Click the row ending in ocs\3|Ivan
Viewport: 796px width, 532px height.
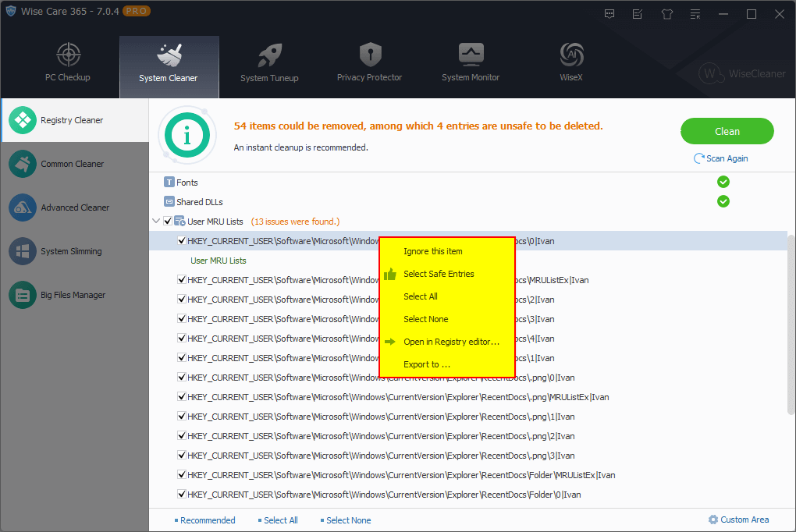point(468,319)
